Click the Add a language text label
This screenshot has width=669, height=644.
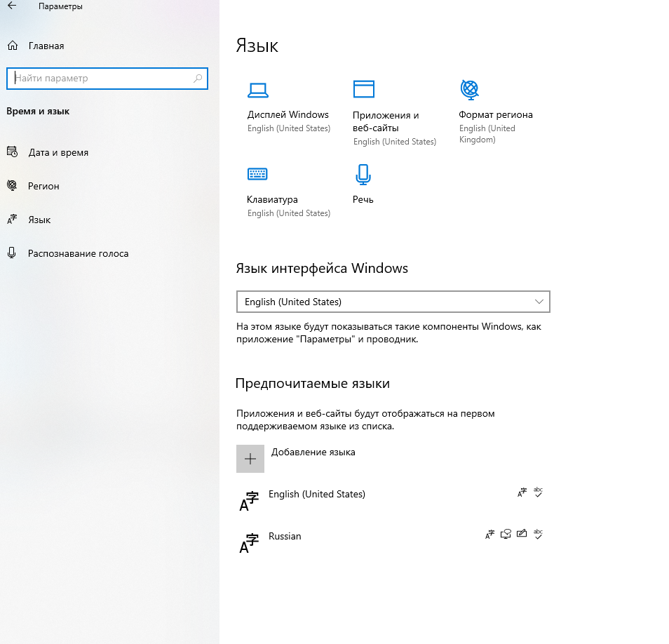pyautogui.click(x=313, y=452)
